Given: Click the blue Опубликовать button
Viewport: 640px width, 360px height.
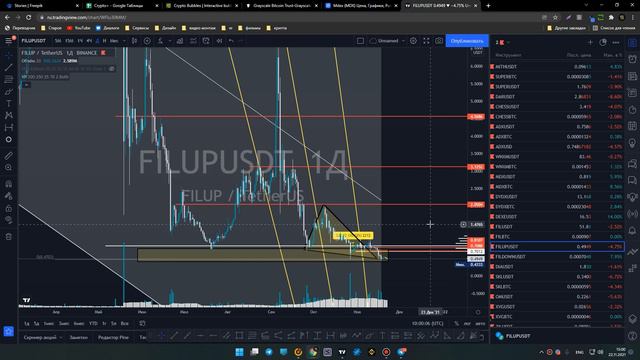Looking at the screenshot, I should (x=467, y=41).
